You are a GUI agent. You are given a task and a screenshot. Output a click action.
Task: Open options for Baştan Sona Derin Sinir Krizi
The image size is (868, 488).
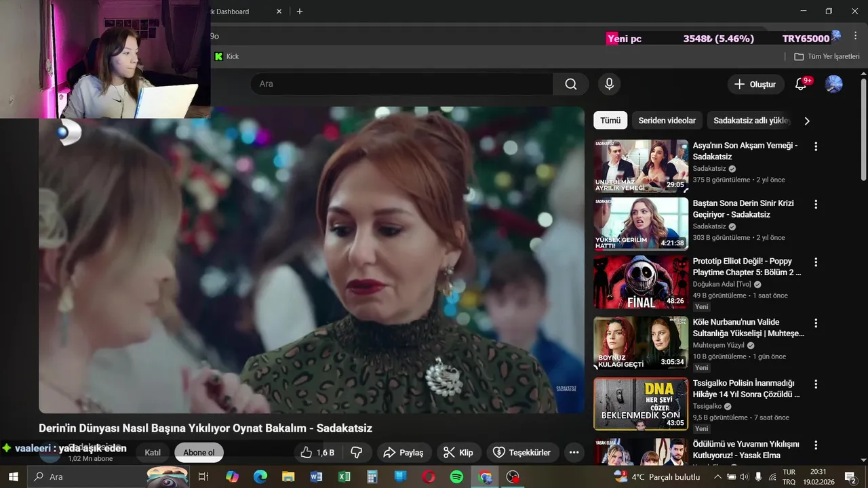click(x=816, y=204)
